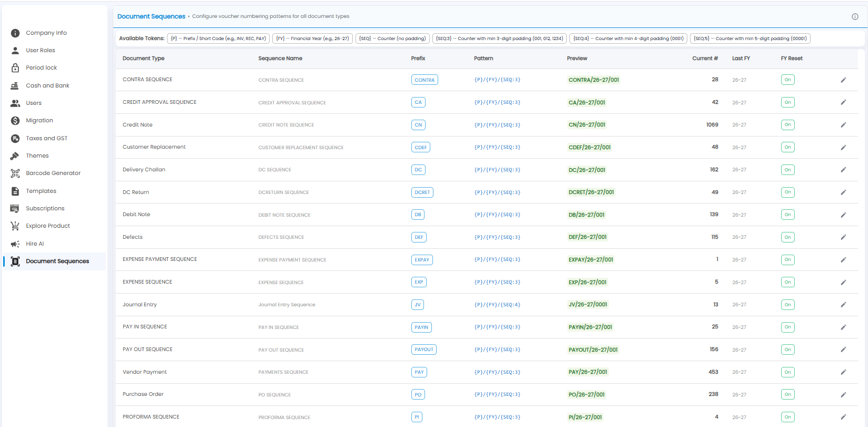
Task: Click the Cash and Bank icon
Action: point(15,85)
